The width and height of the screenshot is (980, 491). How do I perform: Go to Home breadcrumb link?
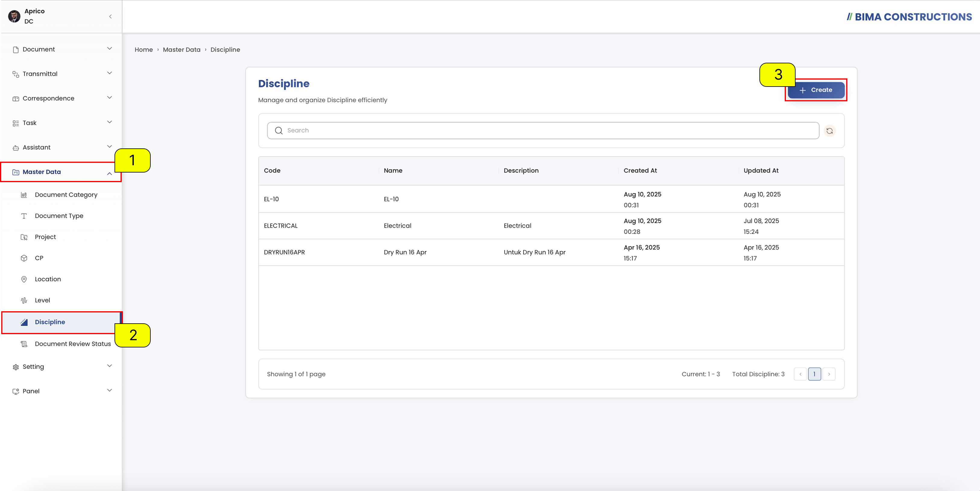tap(144, 50)
